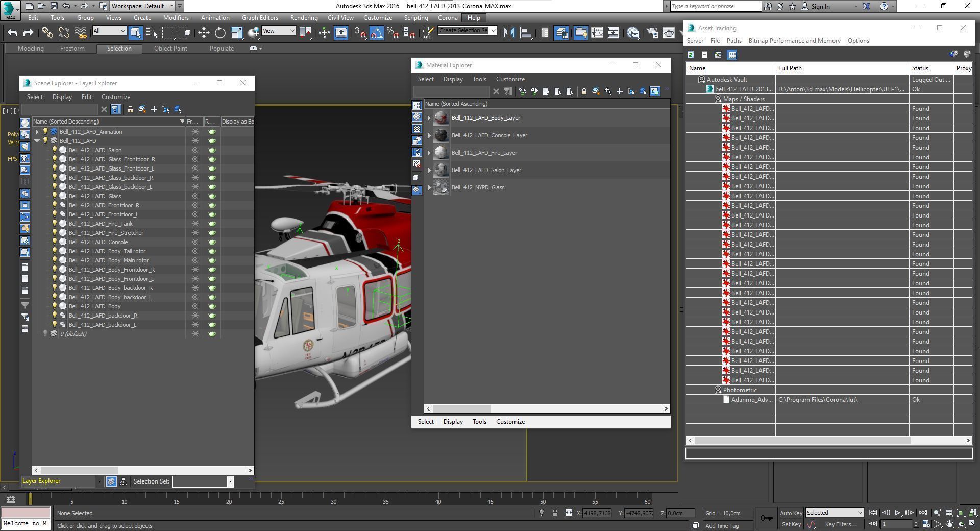This screenshot has width=980, height=531.
Task: Open the Layer Explorer dropdown at bottom
Action: 99,481
